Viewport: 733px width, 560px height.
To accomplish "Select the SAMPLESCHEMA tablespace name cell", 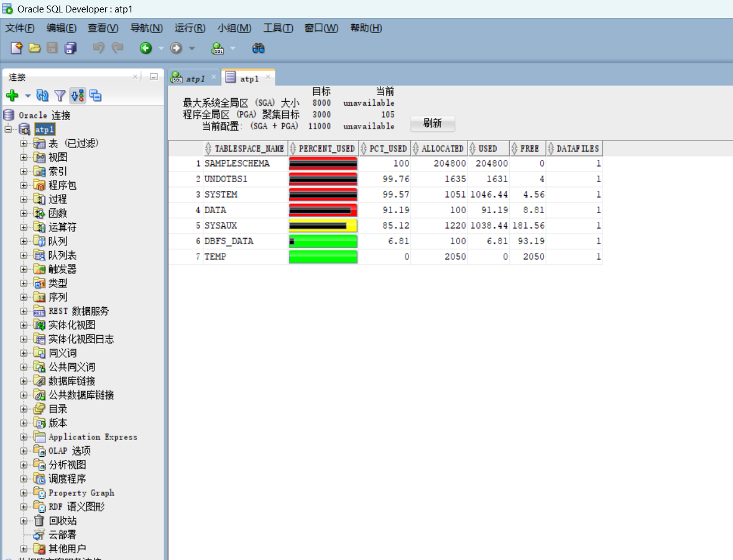I will 245,163.
